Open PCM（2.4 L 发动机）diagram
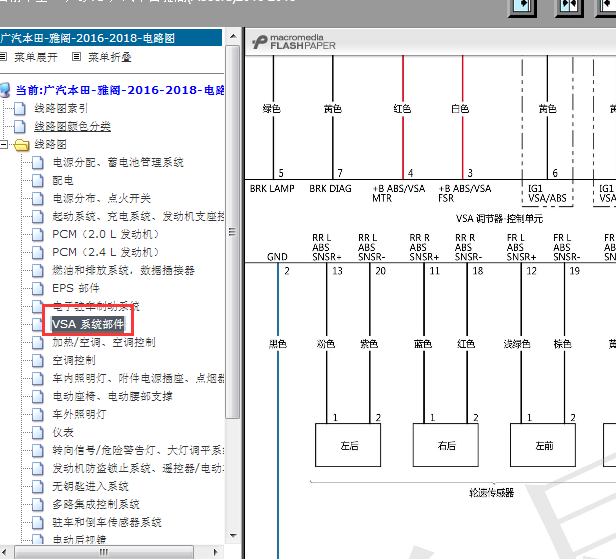 (106, 252)
